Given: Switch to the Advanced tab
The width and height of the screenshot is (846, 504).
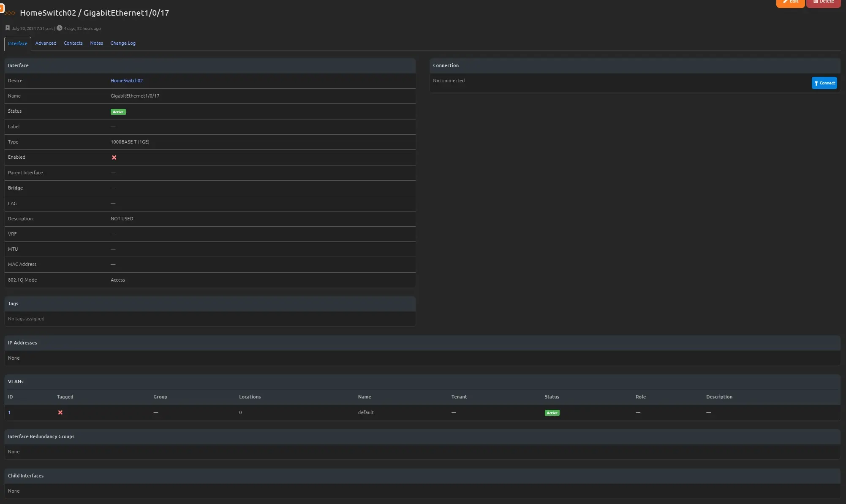Looking at the screenshot, I should pos(46,43).
